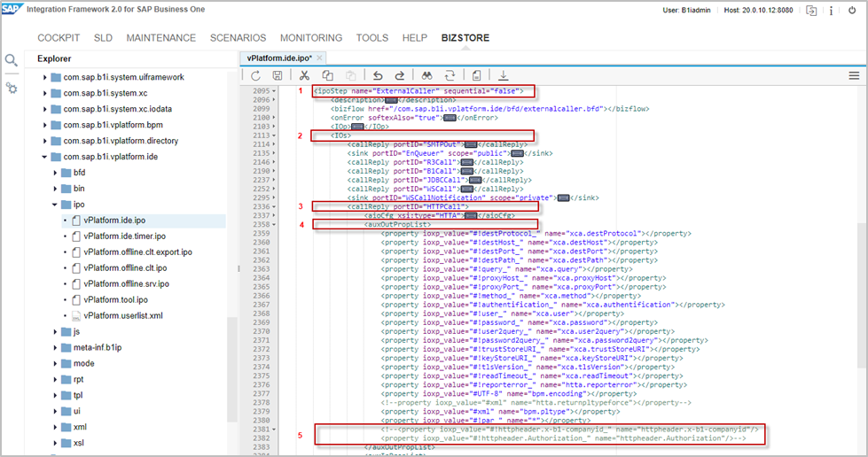Open the hamburger menu in editor
This screenshot has width=868, height=457.
[853, 76]
